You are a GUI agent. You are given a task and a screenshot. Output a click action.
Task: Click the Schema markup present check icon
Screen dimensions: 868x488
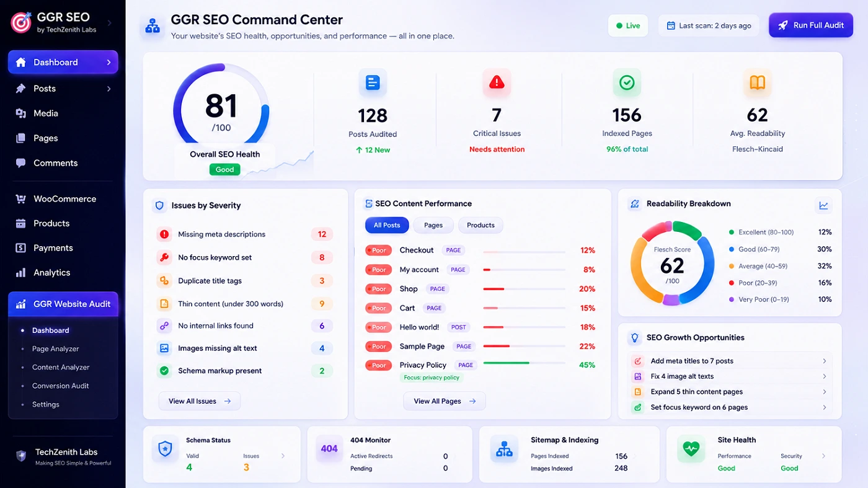pos(164,371)
